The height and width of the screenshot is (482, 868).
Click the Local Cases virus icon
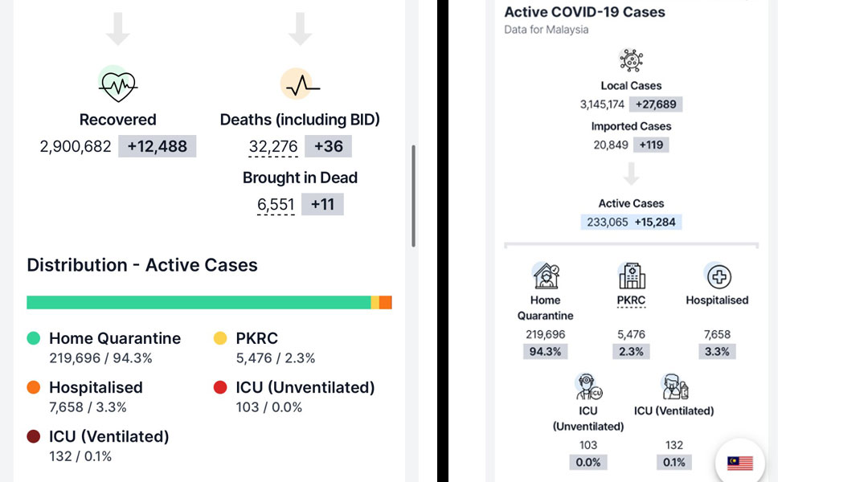coord(631,60)
